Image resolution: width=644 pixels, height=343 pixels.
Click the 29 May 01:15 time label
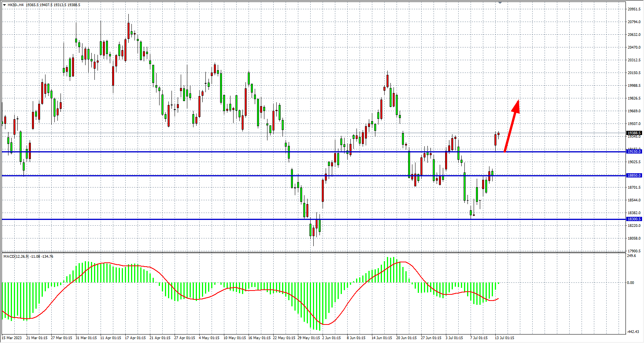(309, 338)
